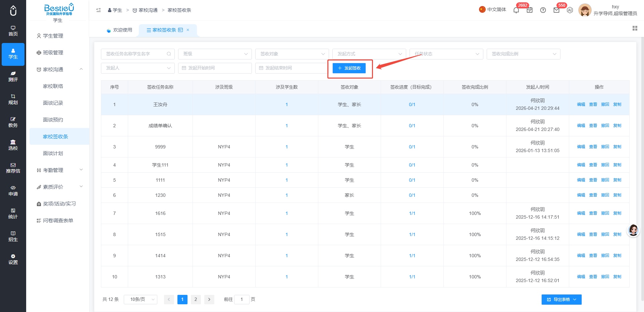Click the 发起签收 button
Viewport: 644px width, 312px height.
349,68
